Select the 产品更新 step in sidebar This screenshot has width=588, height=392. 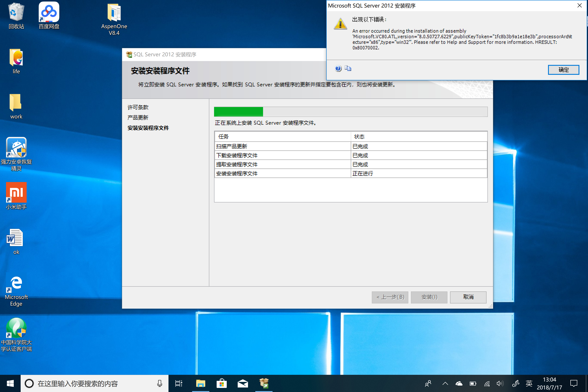[x=138, y=118]
